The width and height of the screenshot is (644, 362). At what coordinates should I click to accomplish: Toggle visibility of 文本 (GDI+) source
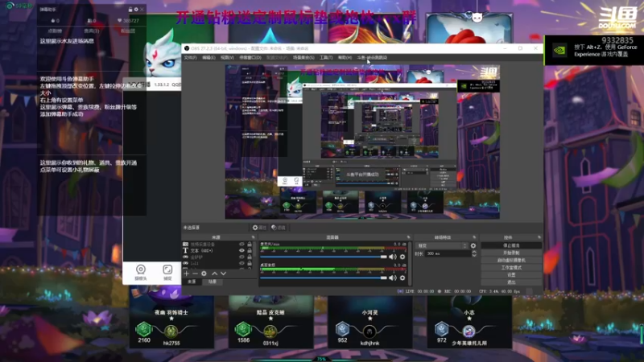[x=242, y=250]
